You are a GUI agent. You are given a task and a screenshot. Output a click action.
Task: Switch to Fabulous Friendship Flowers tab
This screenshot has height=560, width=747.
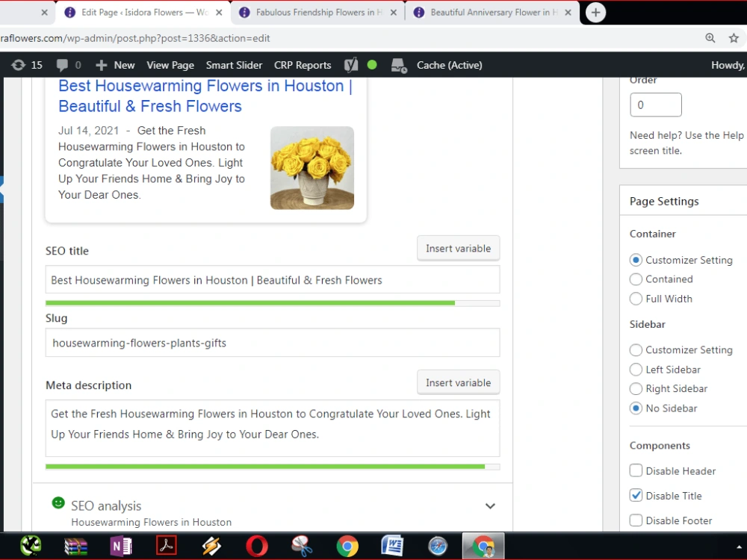[318, 13]
